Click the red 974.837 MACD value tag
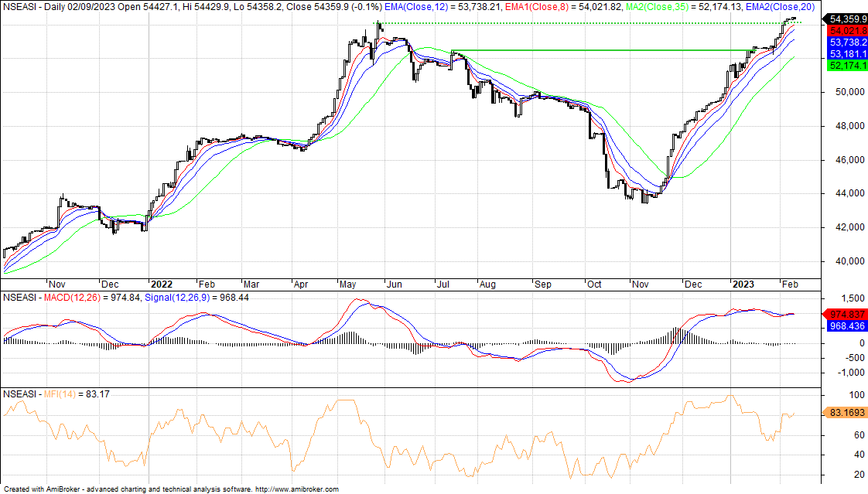 pos(846,314)
